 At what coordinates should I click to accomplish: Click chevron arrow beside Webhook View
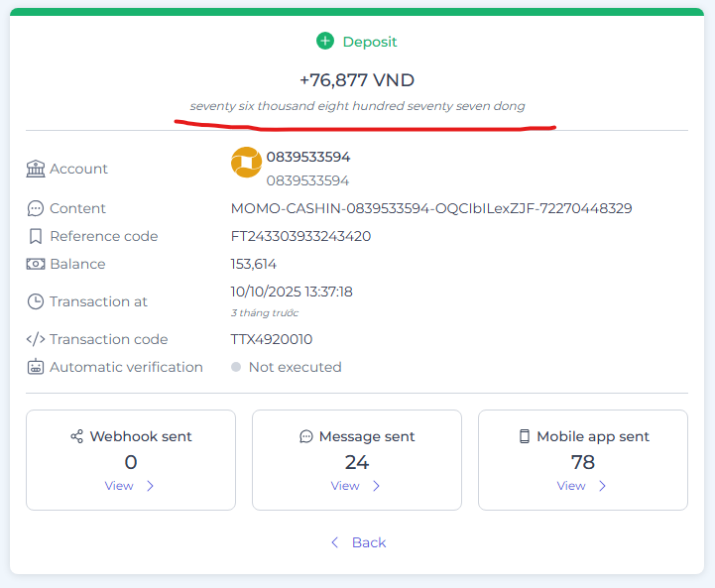coord(150,486)
